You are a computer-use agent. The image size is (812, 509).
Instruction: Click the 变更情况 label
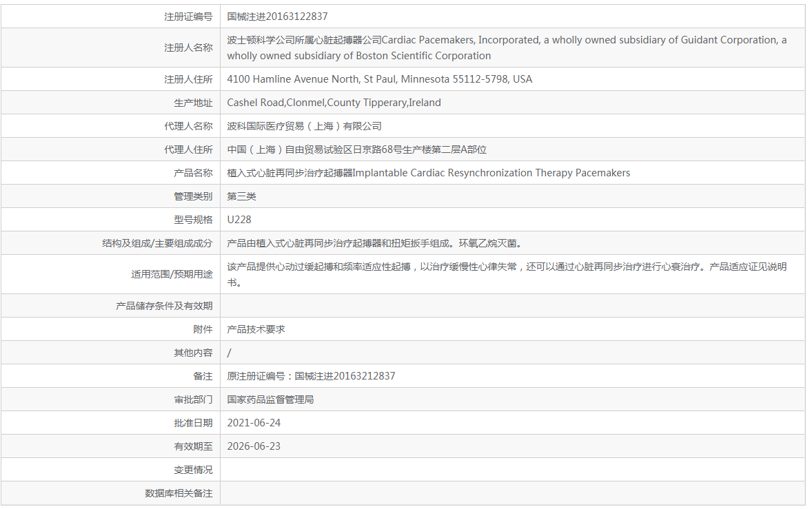(x=192, y=470)
